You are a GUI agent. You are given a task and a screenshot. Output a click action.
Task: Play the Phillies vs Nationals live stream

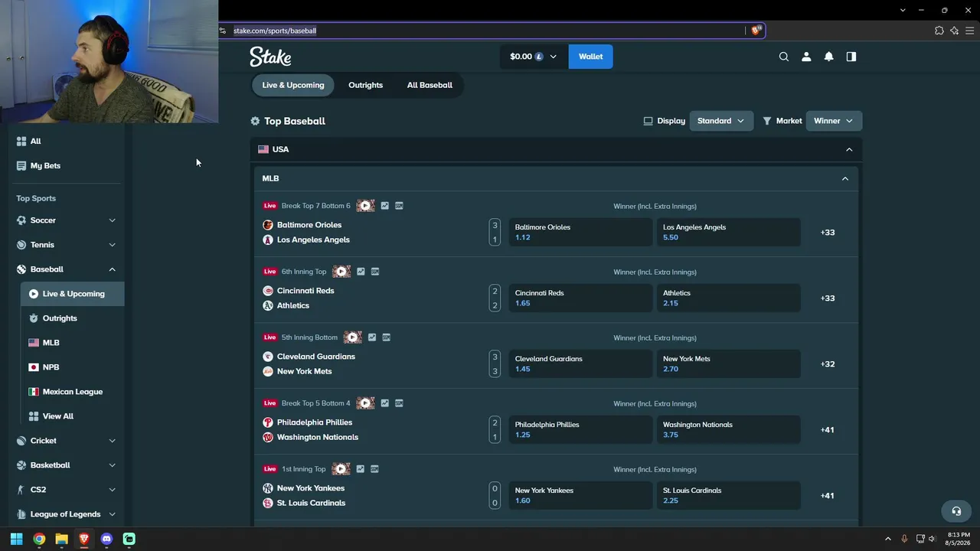(x=365, y=403)
